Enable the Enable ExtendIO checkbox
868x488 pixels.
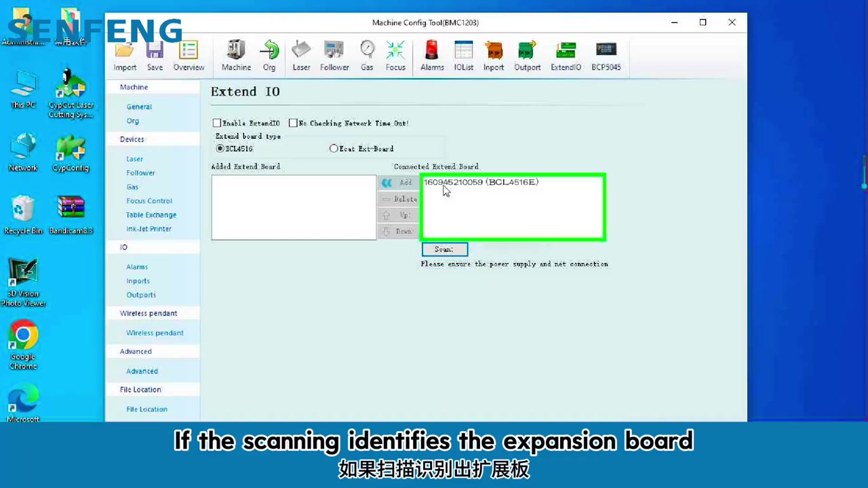coord(217,123)
